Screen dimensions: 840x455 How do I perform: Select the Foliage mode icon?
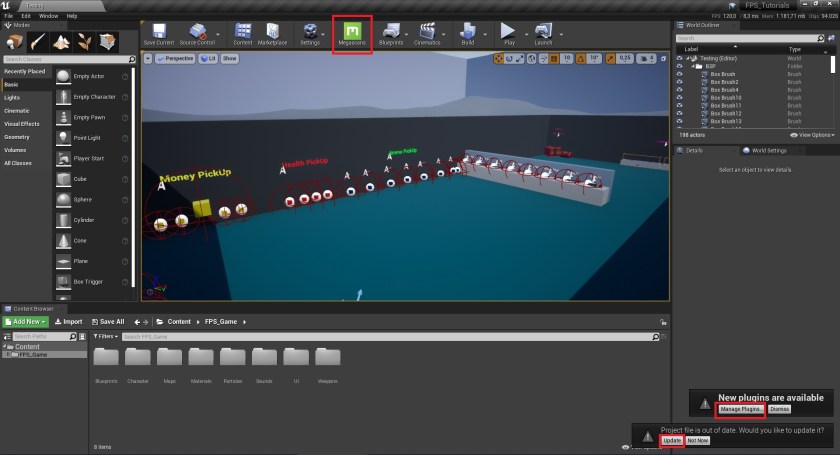86,42
